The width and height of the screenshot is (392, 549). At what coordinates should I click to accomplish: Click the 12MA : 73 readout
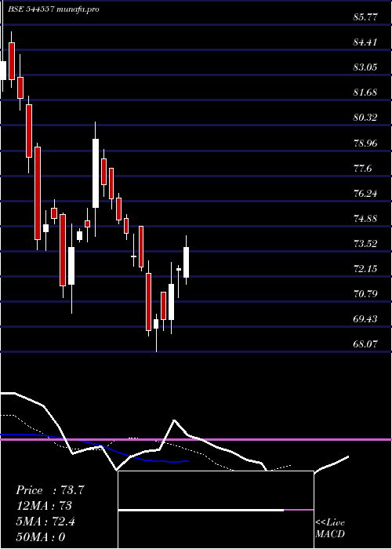pos(44,506)
